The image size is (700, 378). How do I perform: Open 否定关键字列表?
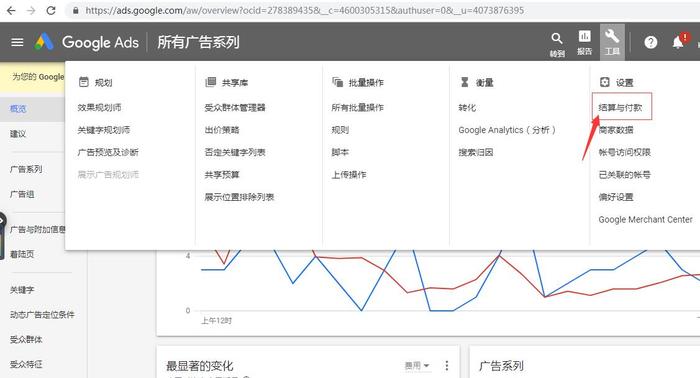(x=235, y=152)
